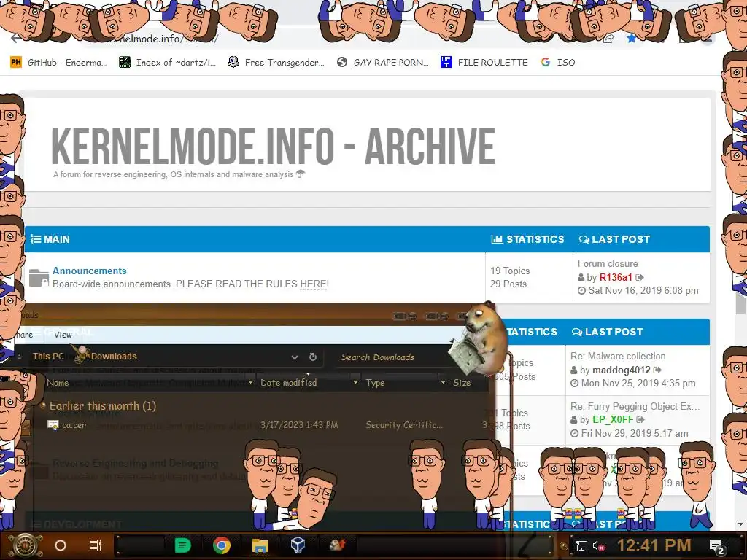Open the View tab in File Explorer
Viewport: 747px width, 560px height.
click(x=63, y=335)
